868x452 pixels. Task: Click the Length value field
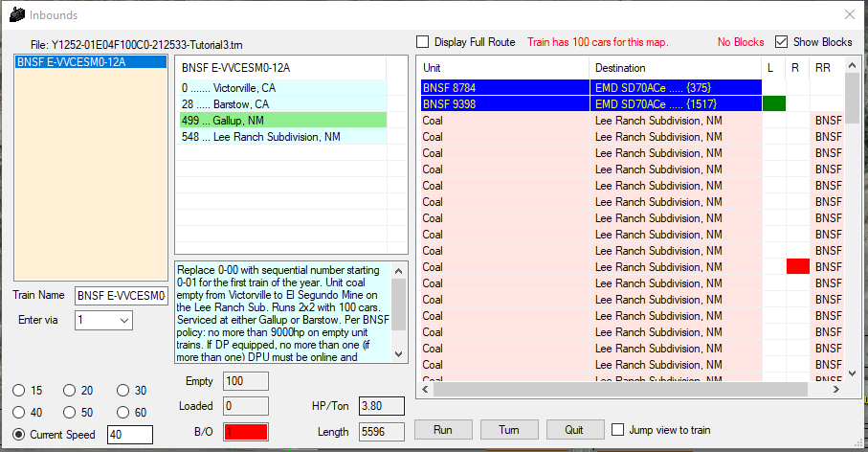click(382, 432)
